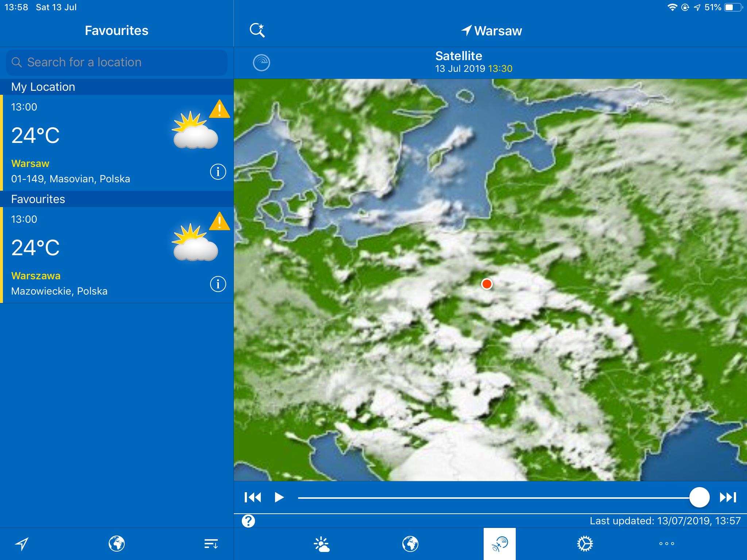
Task: Click the warning triangle on Warszawa card
Action: coord(220,221)
